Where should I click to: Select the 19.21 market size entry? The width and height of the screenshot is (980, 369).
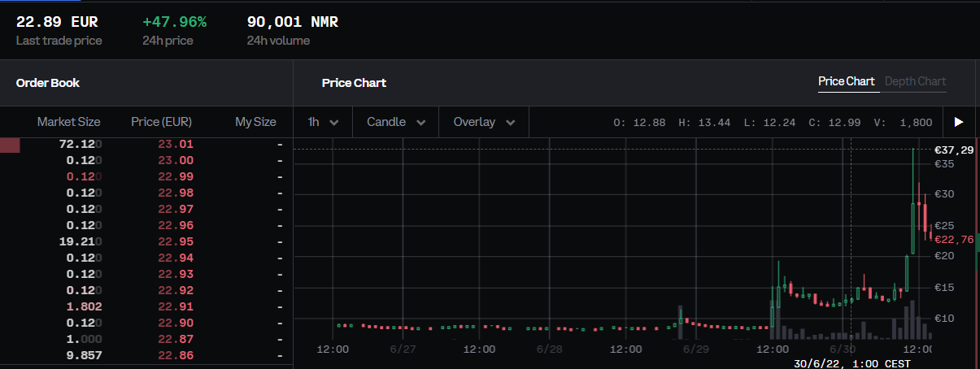pyautogui.click(x=80, y=241)
